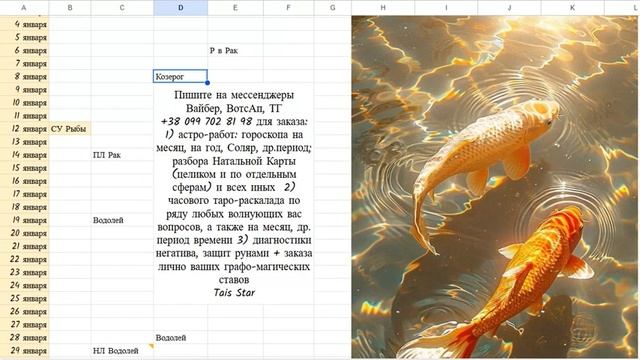Click date cell '15 января'
The width and height of the screenshot is (640, 360).
tap(24, 168)
